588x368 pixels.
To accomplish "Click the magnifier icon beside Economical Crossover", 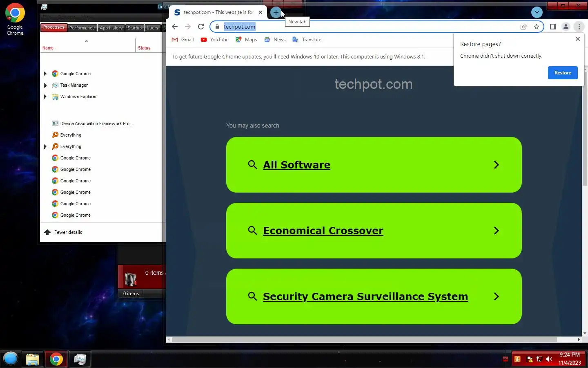I will 252,231.
